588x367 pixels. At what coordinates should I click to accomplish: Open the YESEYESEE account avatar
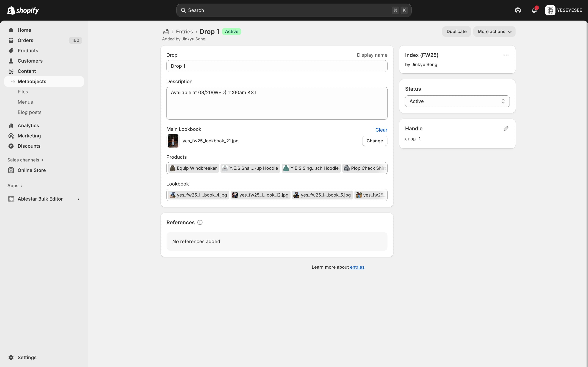click(x=550, y=10)
